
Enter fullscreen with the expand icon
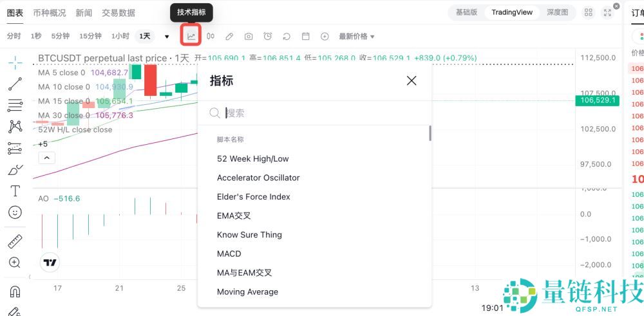point(607,12)
